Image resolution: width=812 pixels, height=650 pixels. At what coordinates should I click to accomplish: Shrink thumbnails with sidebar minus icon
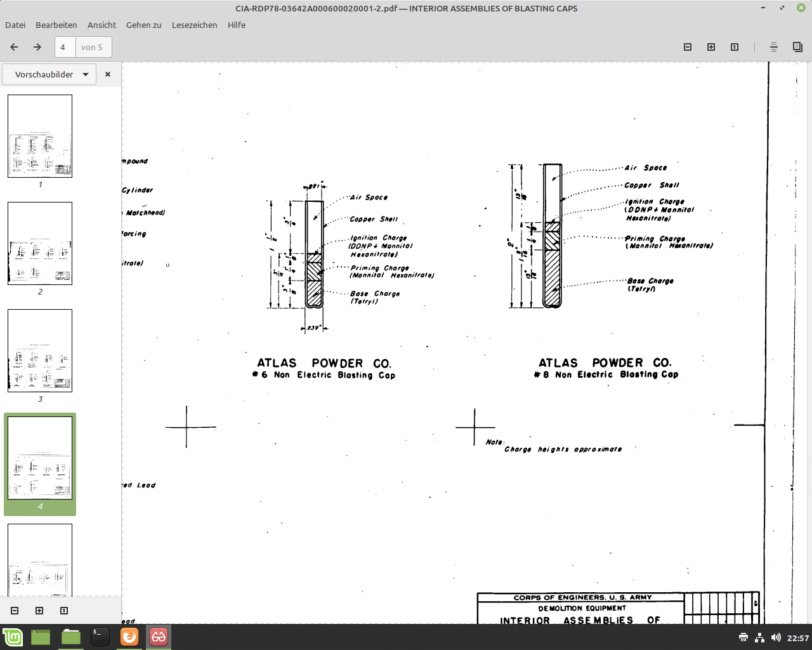[x=15, y=611]
